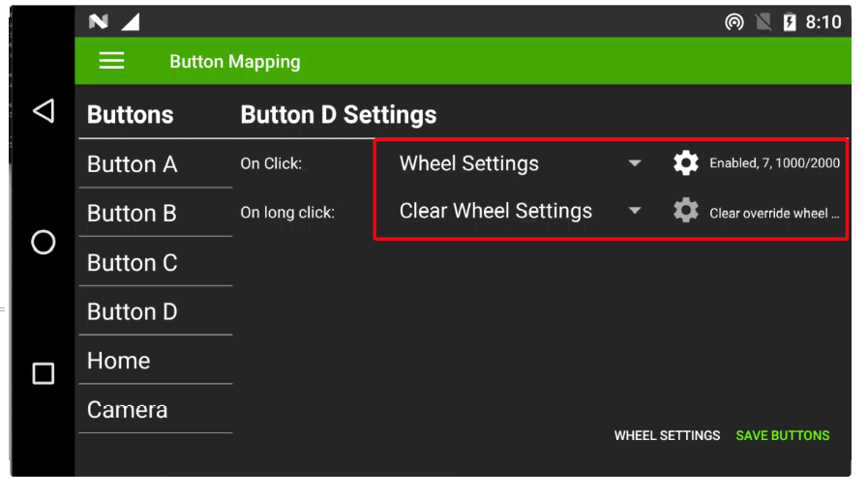Image resolution: width=868 pixels, height=497 pixels.
Task: Expand the Clear Wheel Settings dropdown
Action: [x=520, y=211]
